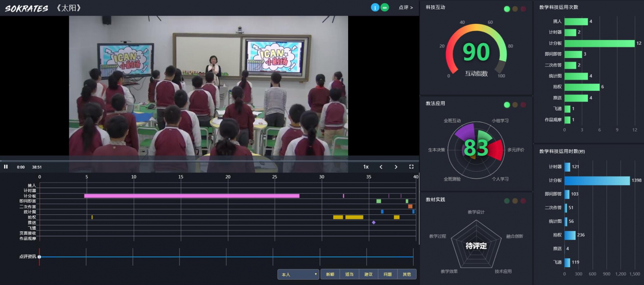Select yellow indicator light in 教法应用 panel
644x285 pixels.
click(515, 105)
